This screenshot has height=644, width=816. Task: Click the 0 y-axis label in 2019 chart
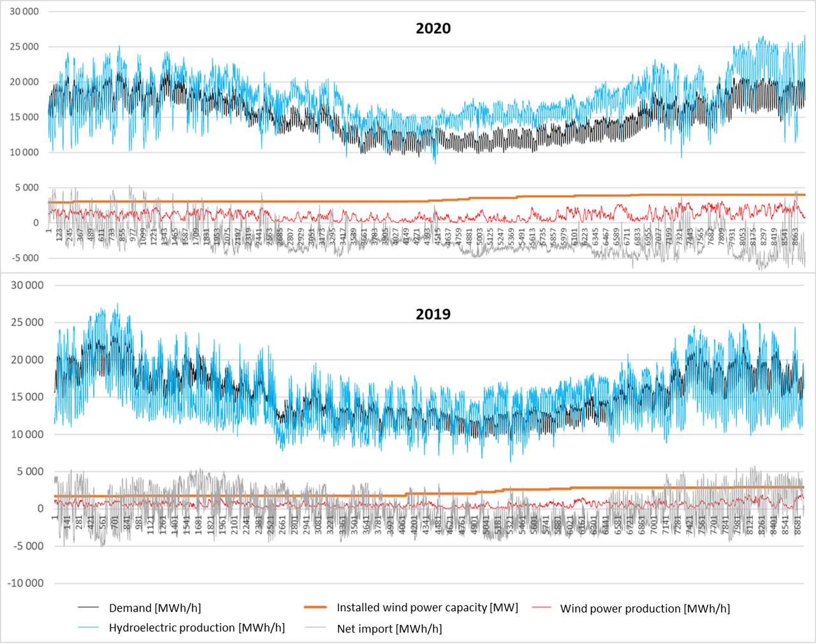[x=41, y=509]
